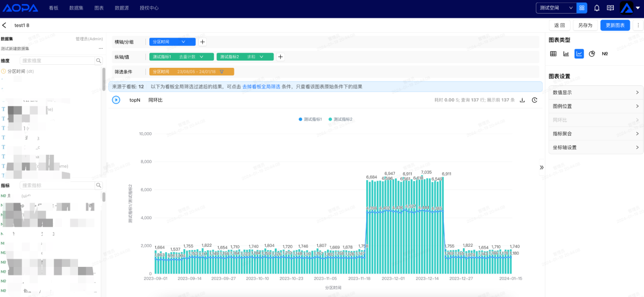The image size is (644, 297).
Task: Expand the 坐标轴设置 setting
Action: (x=596, y=147)
